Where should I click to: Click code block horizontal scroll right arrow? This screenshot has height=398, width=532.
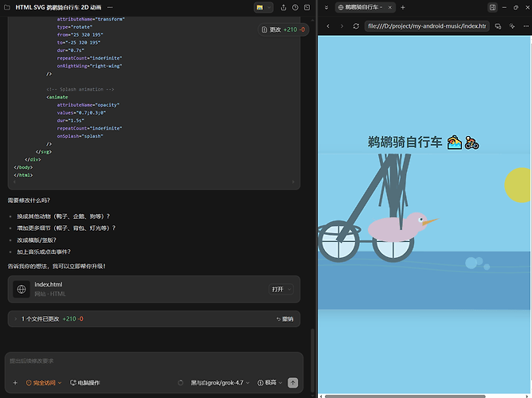294,182
